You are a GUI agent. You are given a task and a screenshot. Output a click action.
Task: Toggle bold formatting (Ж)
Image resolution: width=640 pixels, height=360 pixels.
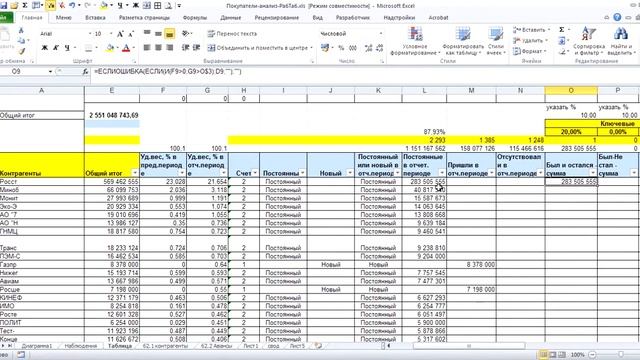click(x=45, y=48)
